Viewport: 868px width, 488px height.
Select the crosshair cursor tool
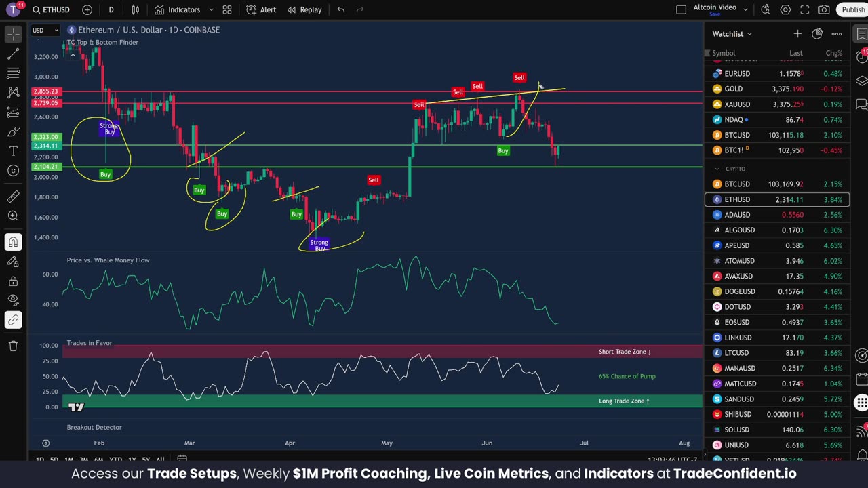(x=13, y=33)
